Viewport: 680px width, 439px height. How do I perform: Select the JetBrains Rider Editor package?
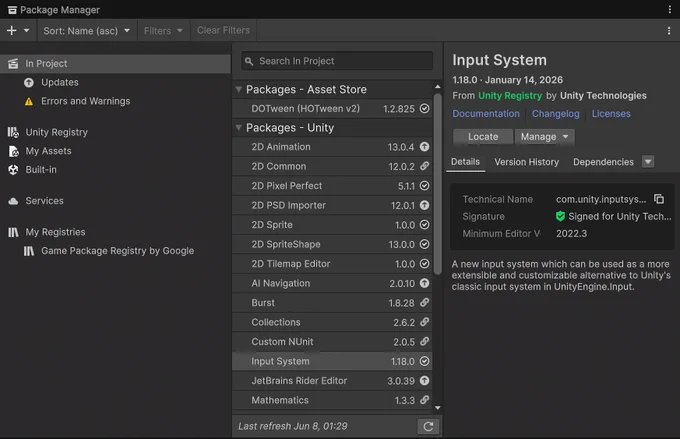(x=332, y=381)
